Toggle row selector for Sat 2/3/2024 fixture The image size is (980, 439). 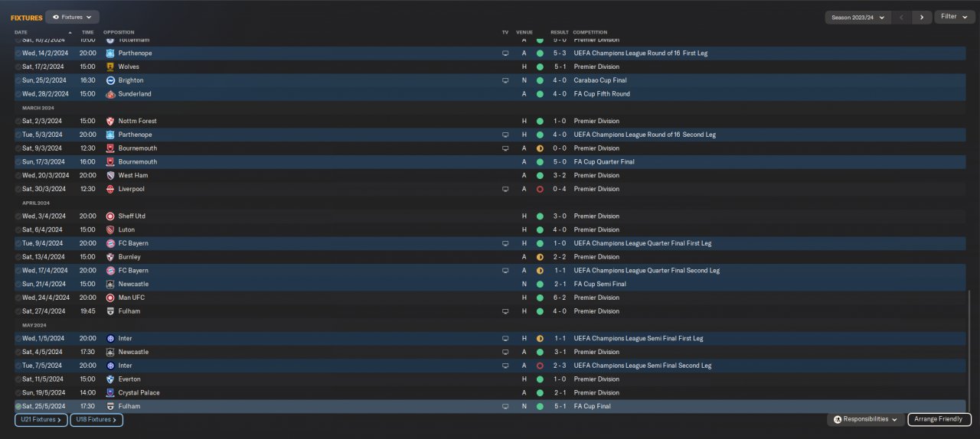coord(18,122)
